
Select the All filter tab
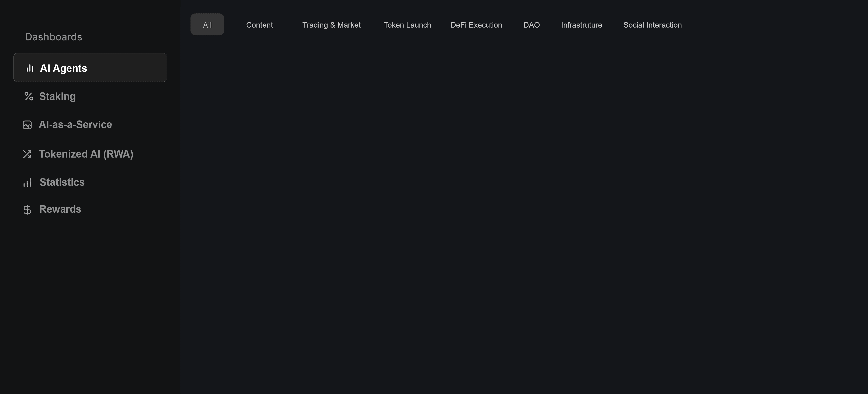207,25
